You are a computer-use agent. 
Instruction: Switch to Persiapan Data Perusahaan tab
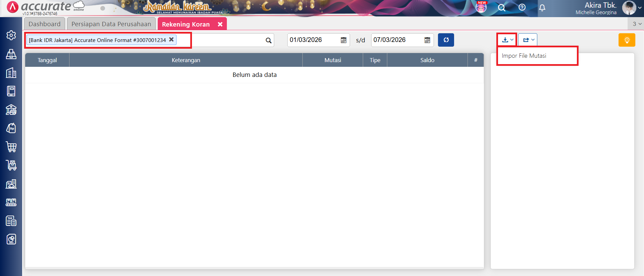tap(111, 24)
